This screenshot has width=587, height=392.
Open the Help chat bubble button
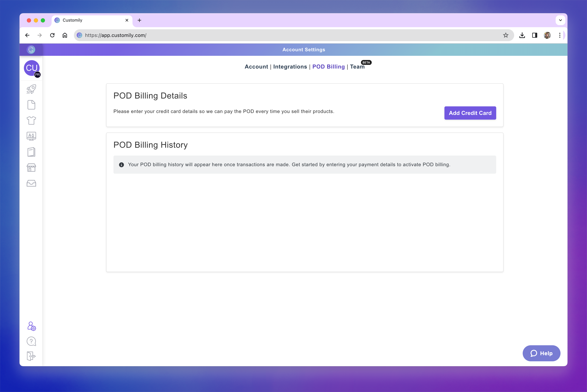(x=541, y=353)
